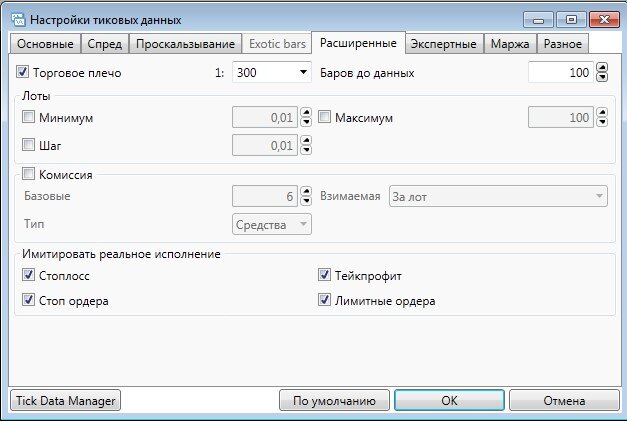
Task: Increase the Базовые commission value
Action: (306, 191)
